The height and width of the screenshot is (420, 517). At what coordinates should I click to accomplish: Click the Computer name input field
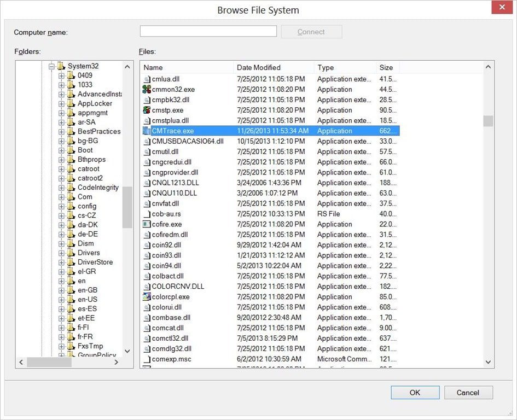208,31
